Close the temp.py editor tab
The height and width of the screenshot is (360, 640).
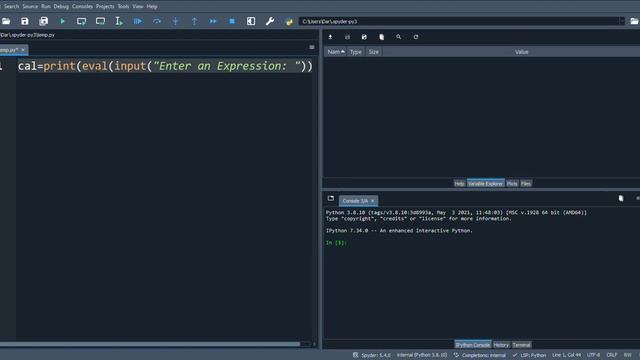(23, 50)
